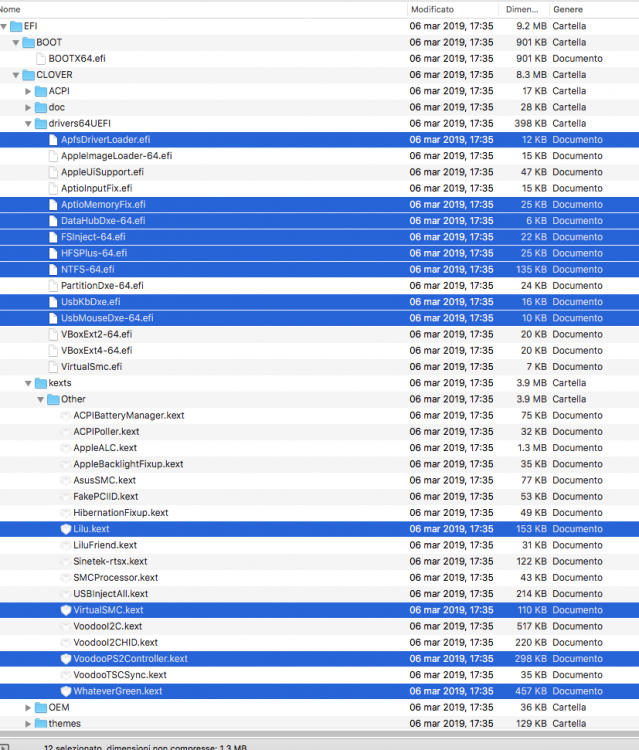Collapse the kexts folder triangle
Screen dimensions: 639x750
pos(28,383)
